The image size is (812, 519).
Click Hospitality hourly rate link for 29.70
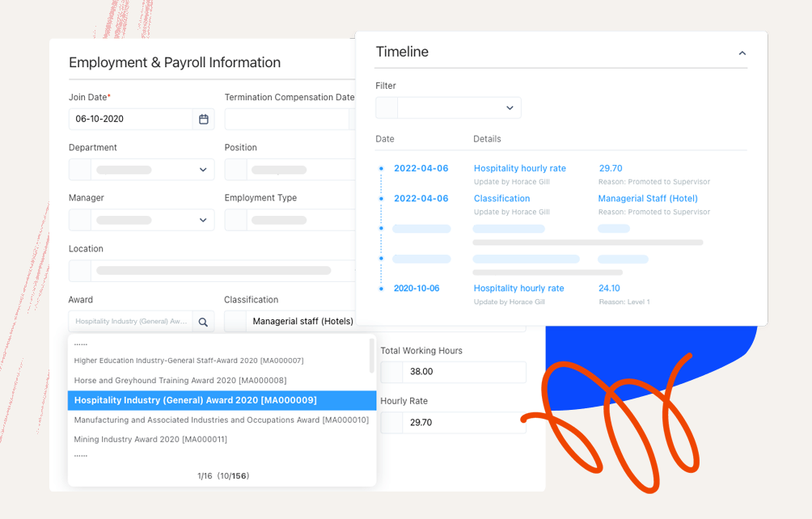pos(520,168)
